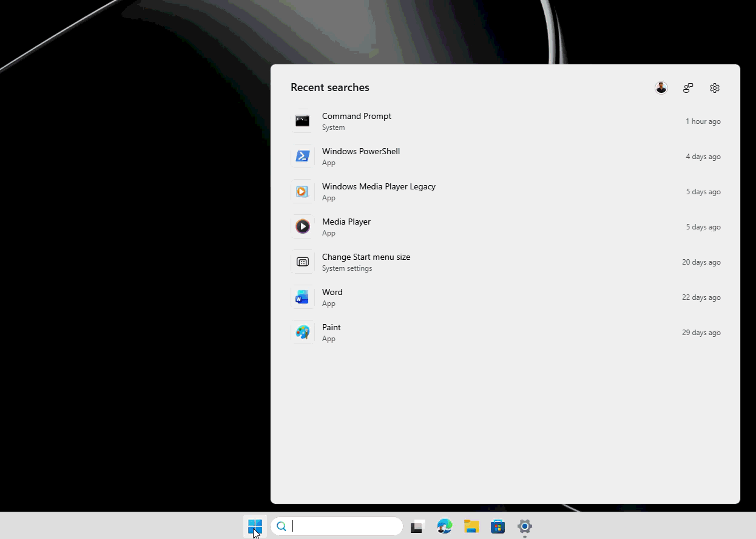Image resolution: width=756 pixels, height=539 pixels.
Task: Click the Paint app icon
Action: [x=303, y=332]
